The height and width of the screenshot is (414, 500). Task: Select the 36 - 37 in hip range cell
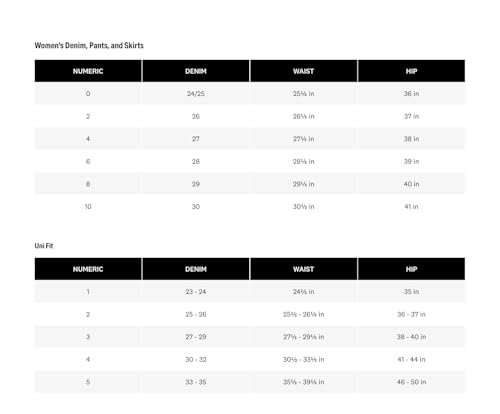tap(411, 314)
